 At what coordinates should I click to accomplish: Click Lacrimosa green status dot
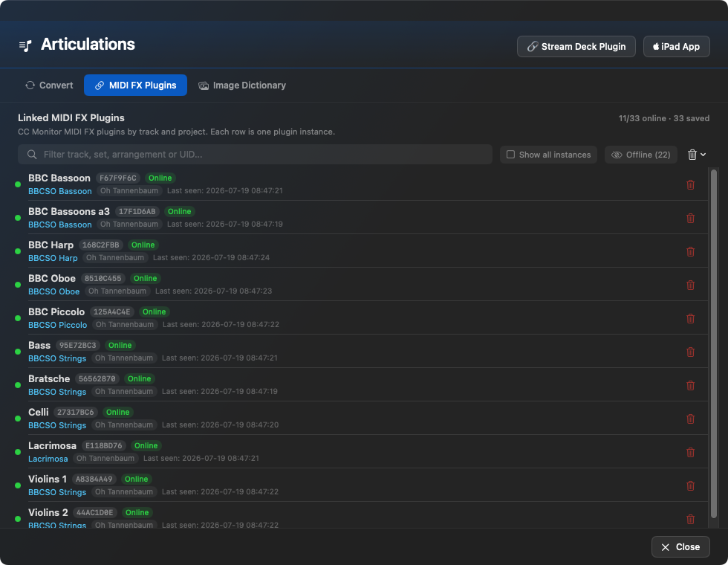(18, 452)
